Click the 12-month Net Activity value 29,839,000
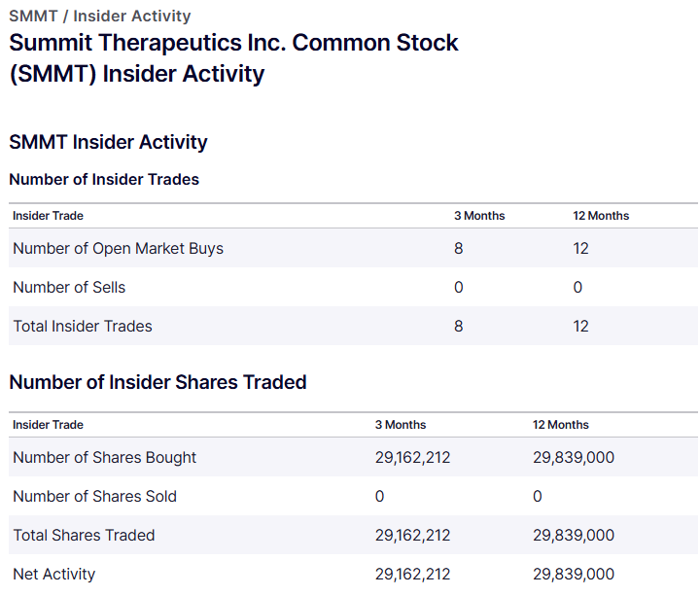Screen dimensions: 700x596 click(x=573, y=574)
